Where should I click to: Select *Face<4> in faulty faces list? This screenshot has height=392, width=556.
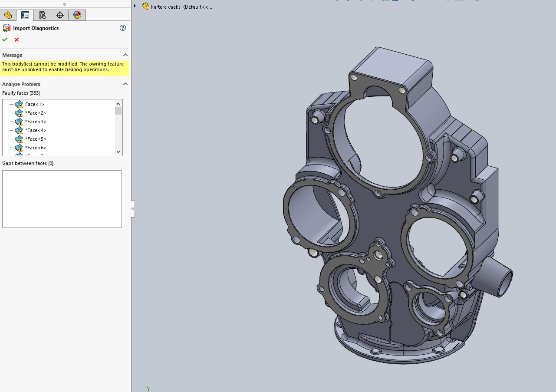[36, 130]
